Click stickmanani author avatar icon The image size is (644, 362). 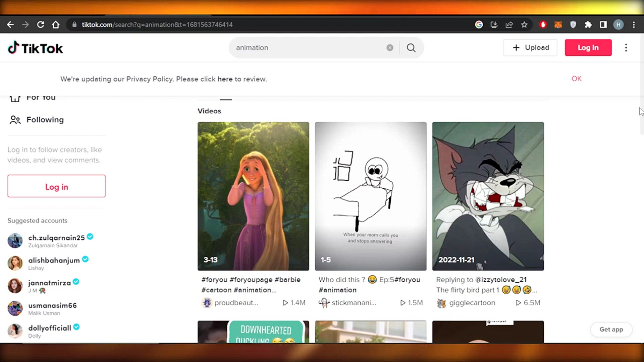click(324, 303)
